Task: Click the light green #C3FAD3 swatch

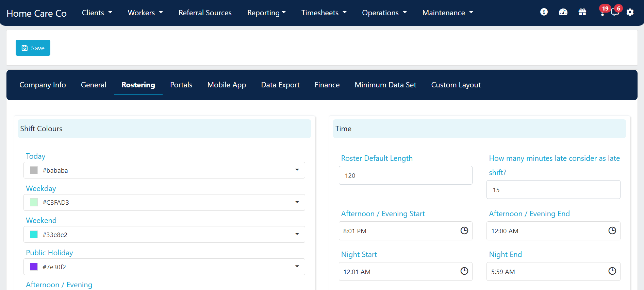Action: (x=34, y=202)
